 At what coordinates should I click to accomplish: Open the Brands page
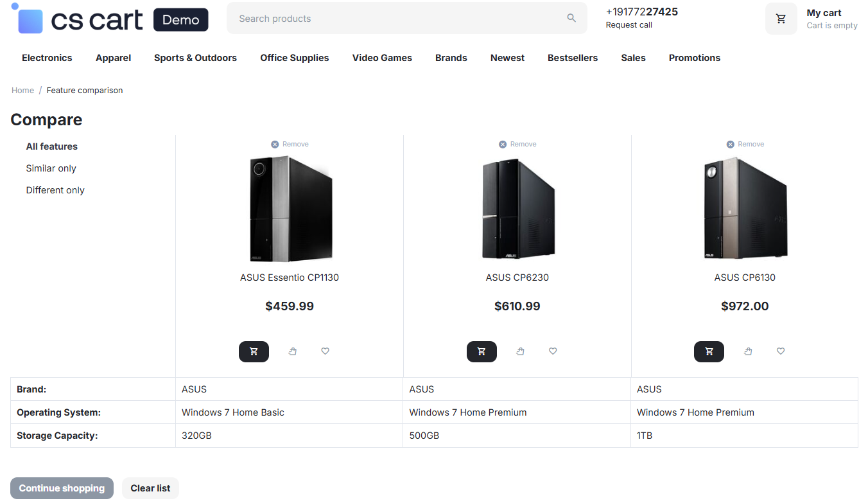point(451,58)
